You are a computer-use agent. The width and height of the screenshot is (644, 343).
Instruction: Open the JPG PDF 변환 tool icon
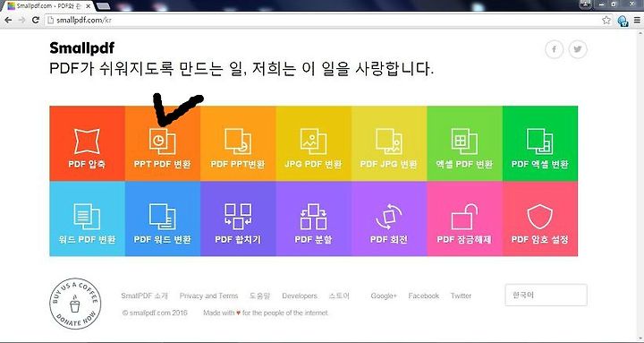coord(313,141)
